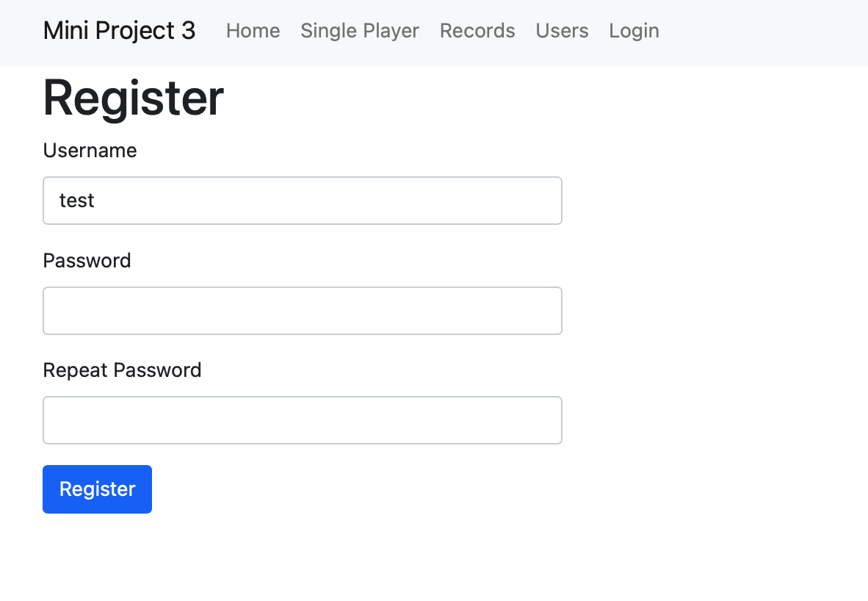Focus the Repeat Password field
This screenshot has width=868, height=601.
[303, 420]
